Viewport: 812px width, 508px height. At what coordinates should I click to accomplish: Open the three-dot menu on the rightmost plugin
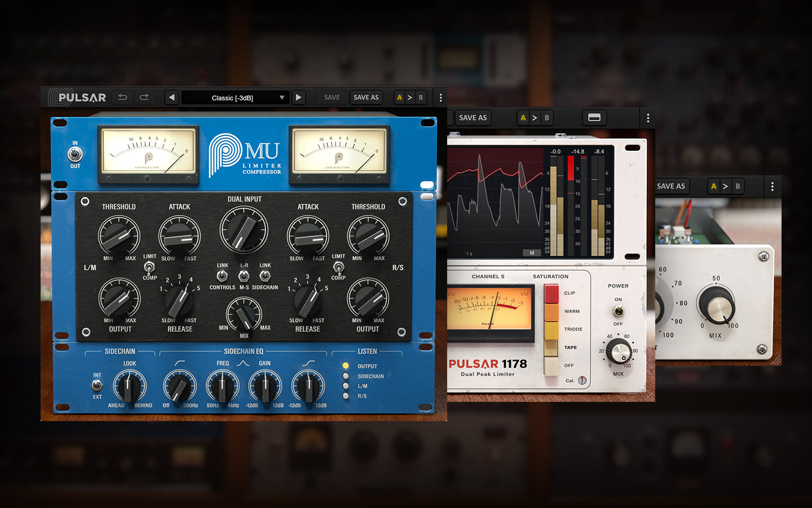(x=772, y=186)
